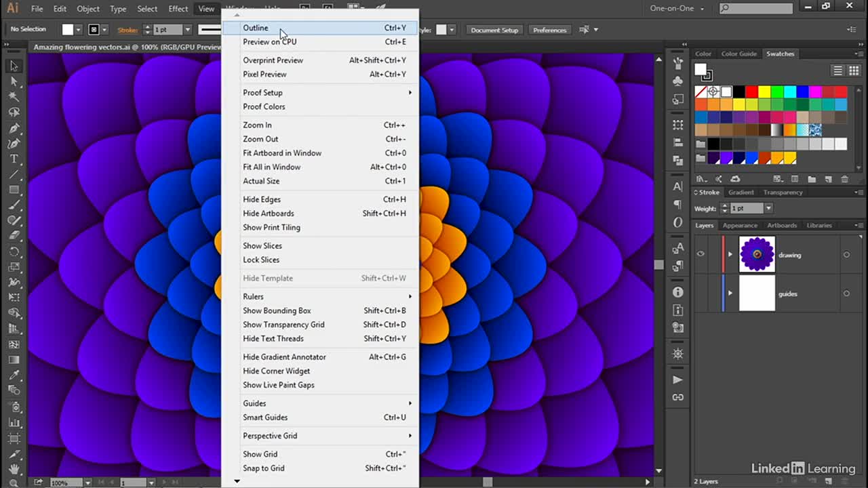Viewport: 868px width, 488px height.
Task: Open the Brushes panel dock icon
Action: pyautogui.click(x=677, y=64)
